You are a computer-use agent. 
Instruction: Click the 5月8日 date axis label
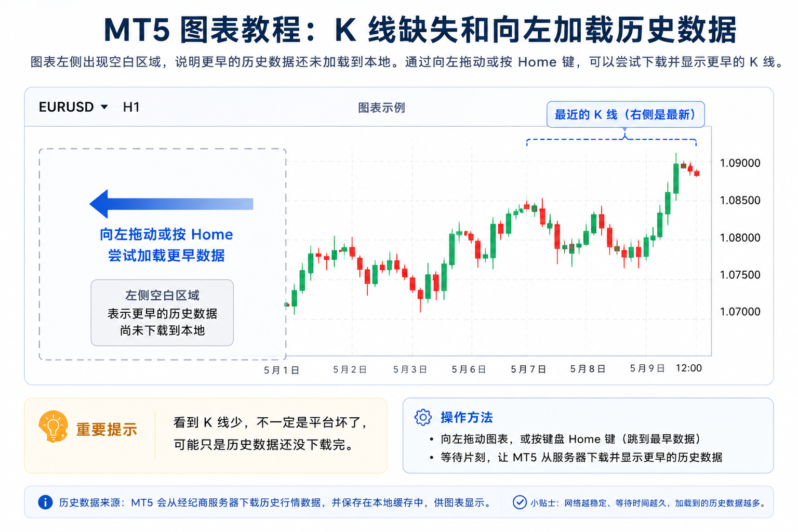588,369
